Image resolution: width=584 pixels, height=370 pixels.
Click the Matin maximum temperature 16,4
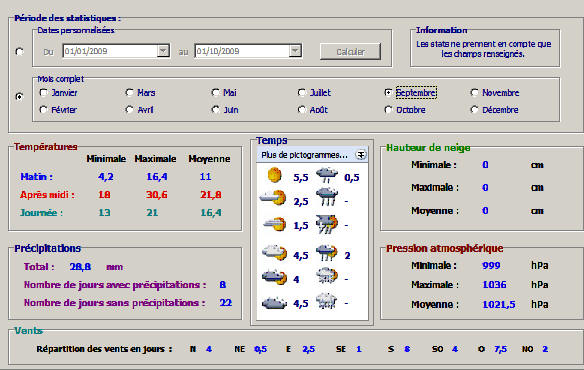point(157,177)
